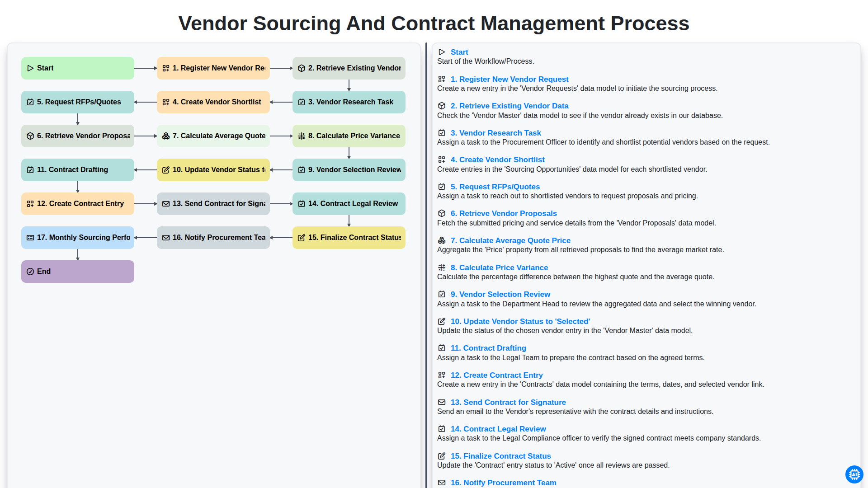Open the Contract Legal Review link
Image resolution: width=868 pixels, height=488 pixels.
[498, 429]
